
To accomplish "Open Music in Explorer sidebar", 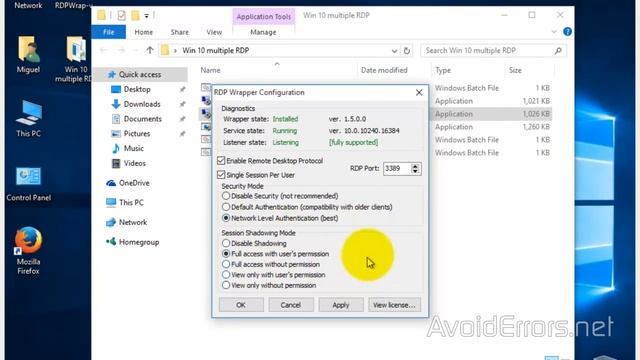I will (x=133, y=148).
